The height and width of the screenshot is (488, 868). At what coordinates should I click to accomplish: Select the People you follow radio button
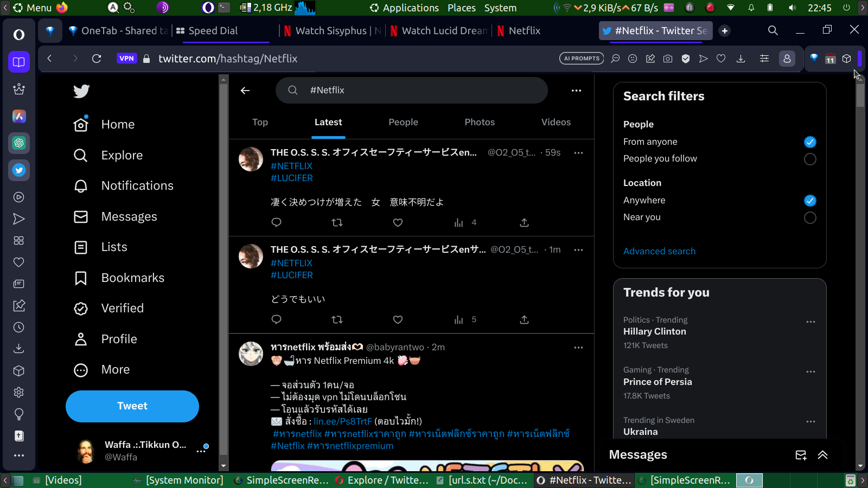(x=810, y=159)
